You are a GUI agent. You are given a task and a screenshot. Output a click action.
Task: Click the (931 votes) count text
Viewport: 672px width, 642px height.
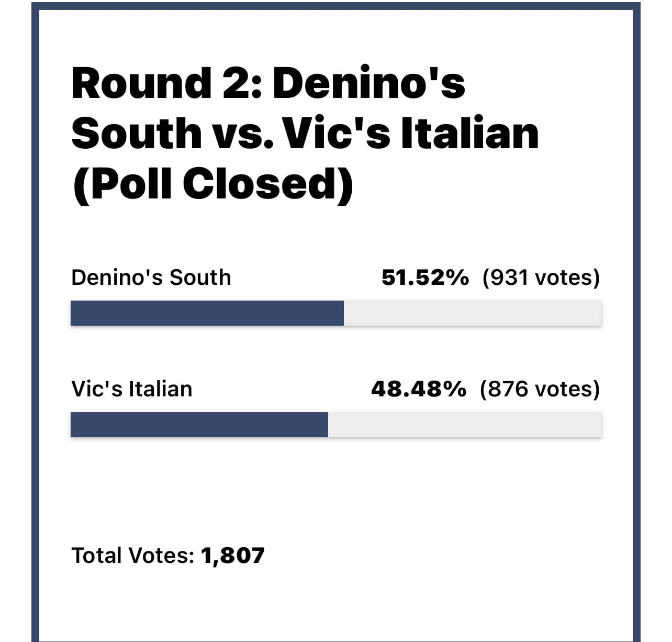tap(541, 278)
